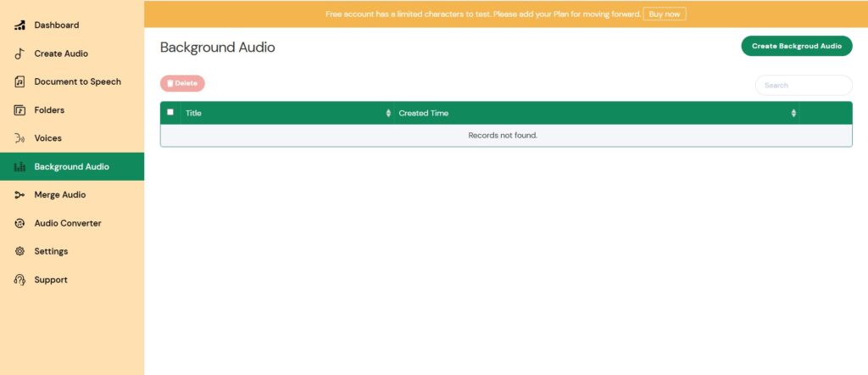Open the Merge Audio menu item
Viewport: 868px width, 375px height.
coord(59,195)
